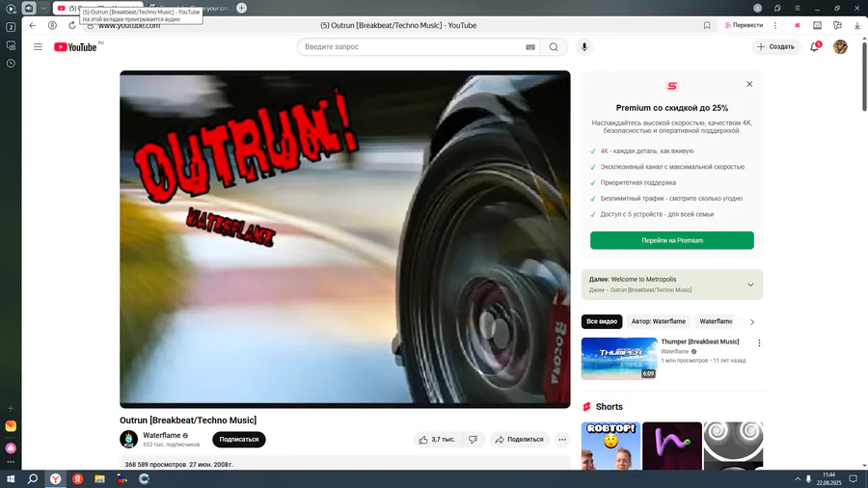Image resolution: width=868 pixels, height=488 pixels.
Task: Open the ROBTOP Shorts thumbnail
Action: pyautogui.click(x=610, y=446)
